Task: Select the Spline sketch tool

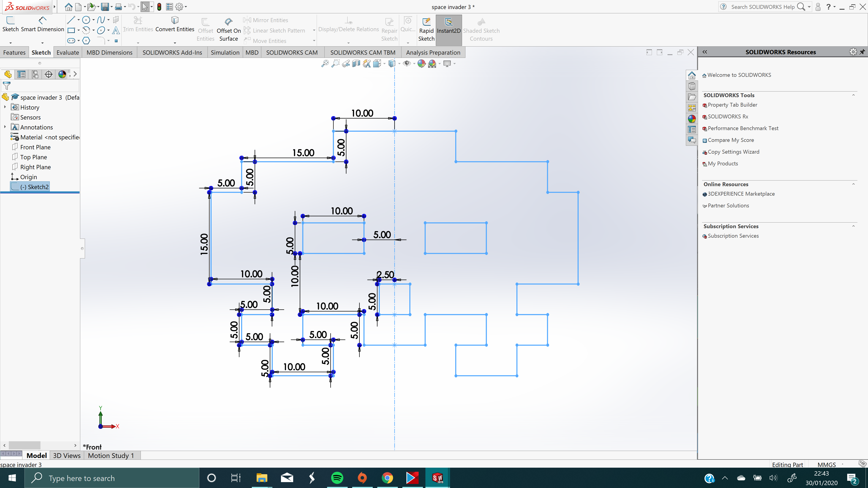Action: [x=101, y=20]
